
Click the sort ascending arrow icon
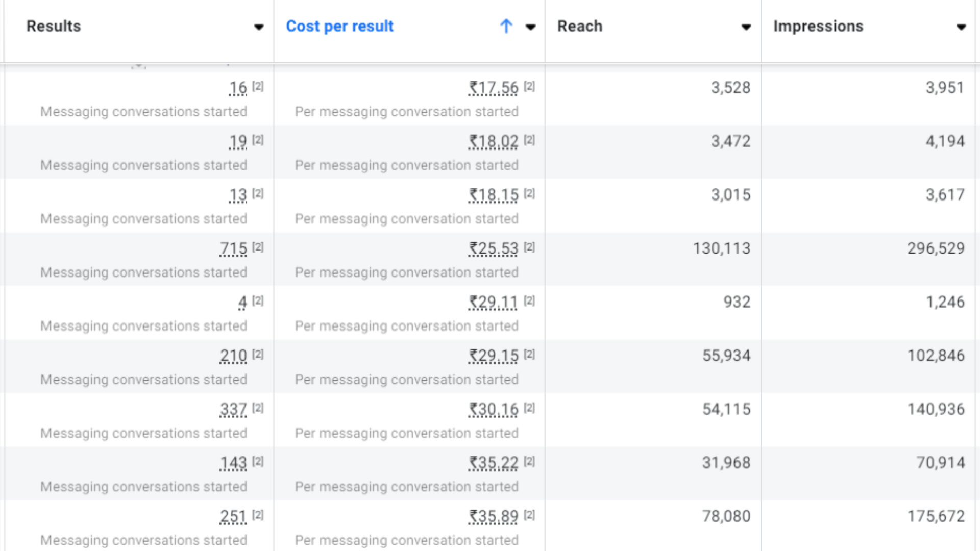tap(506, 26)
